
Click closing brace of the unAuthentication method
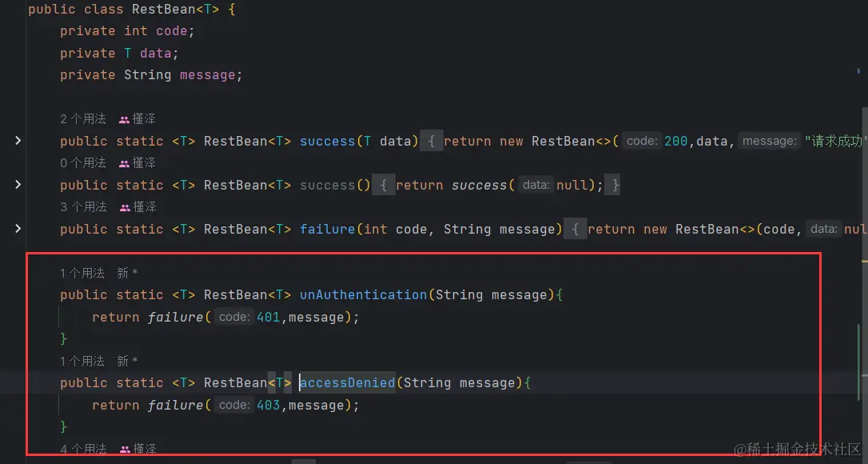click(x=64, y=338)
